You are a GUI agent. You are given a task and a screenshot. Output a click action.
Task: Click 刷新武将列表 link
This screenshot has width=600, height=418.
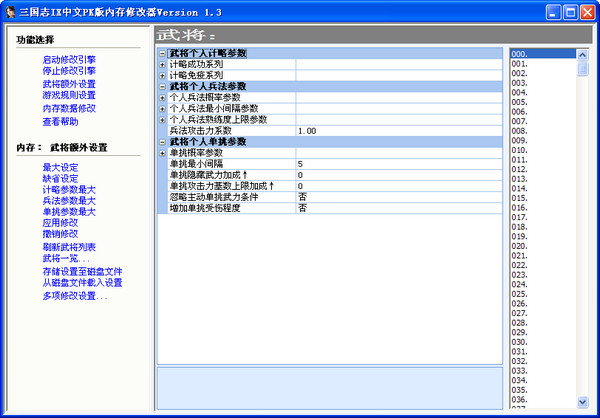[x=69, y=247]
